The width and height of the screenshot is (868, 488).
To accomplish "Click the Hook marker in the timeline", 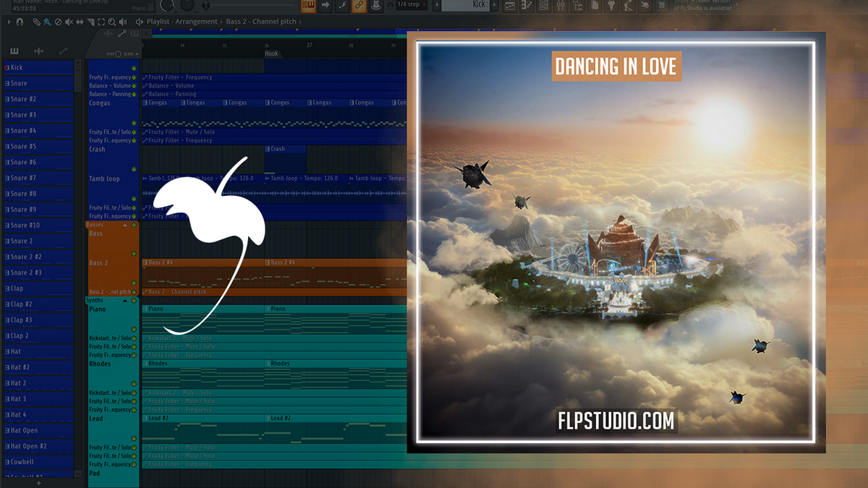I will [272, 53].
